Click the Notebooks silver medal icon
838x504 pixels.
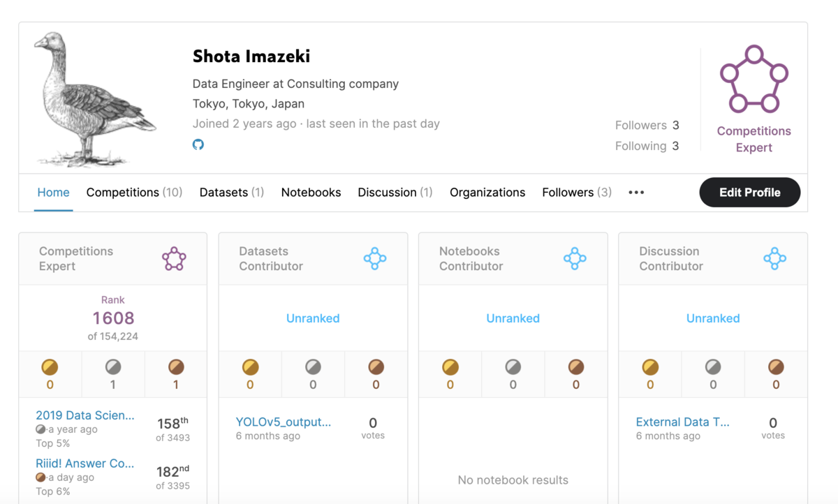coord(513,367)
